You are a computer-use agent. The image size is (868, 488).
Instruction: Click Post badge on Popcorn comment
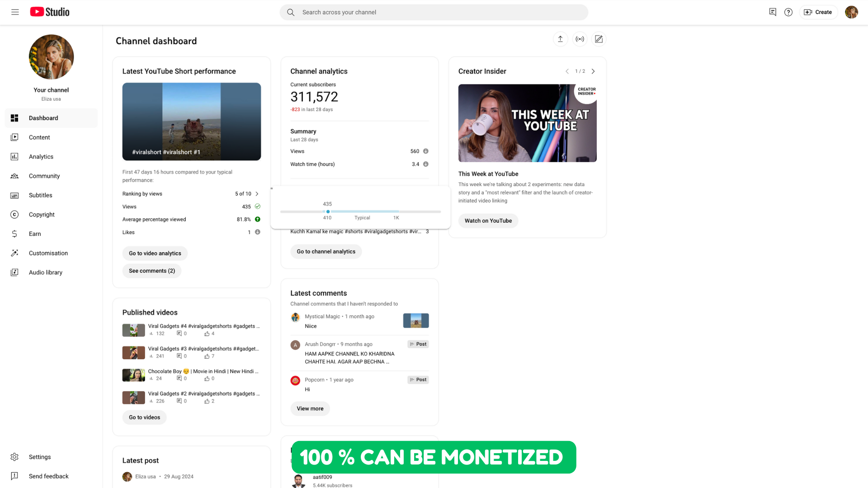tap(418, 380)
